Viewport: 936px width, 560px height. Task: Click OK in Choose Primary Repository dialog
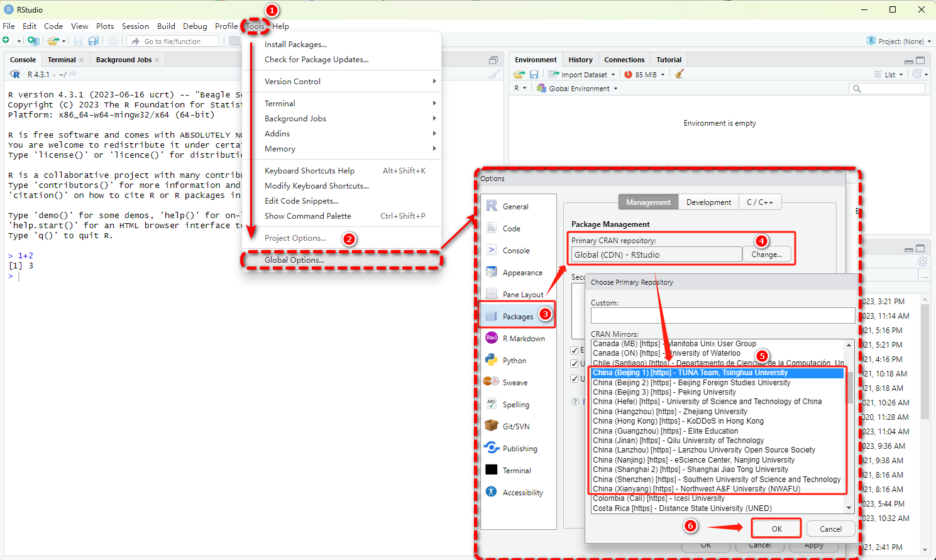click(776, 529)
